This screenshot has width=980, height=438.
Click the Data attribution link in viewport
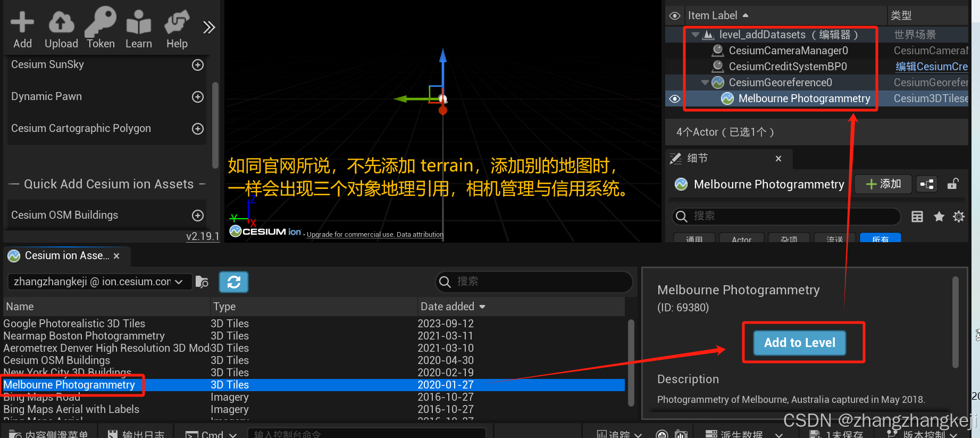coord(420,235)
